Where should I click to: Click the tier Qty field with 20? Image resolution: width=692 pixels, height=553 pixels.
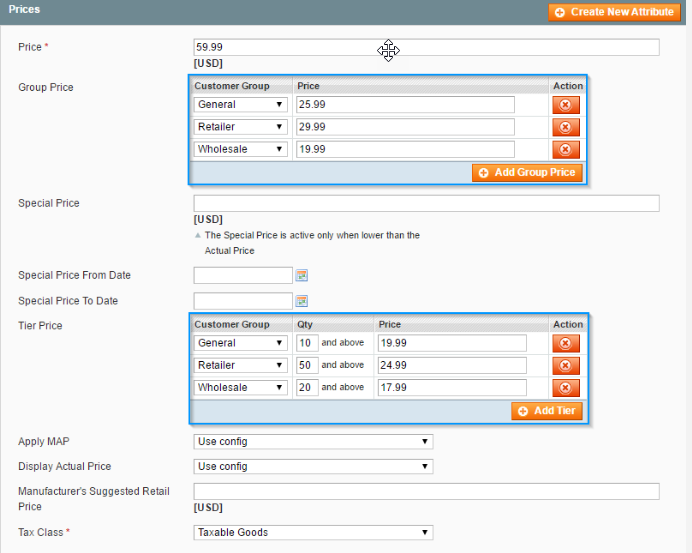(307, 387)
